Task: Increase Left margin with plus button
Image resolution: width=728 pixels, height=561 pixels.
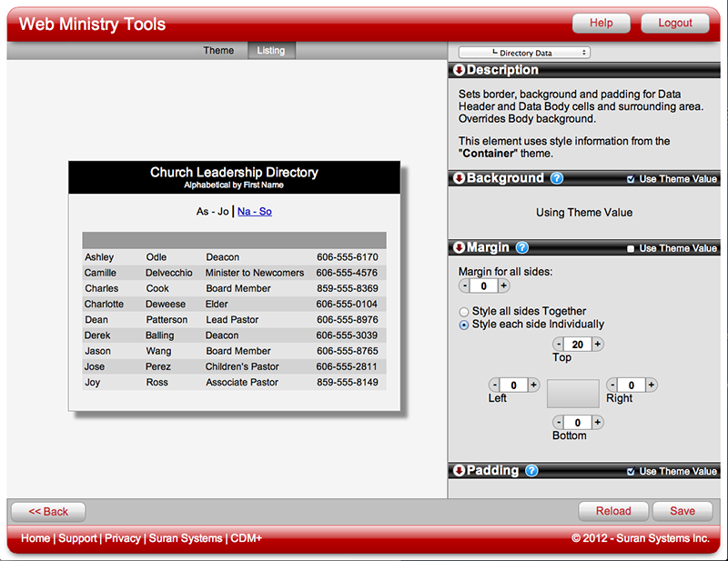Action: [x=534, y=386]
